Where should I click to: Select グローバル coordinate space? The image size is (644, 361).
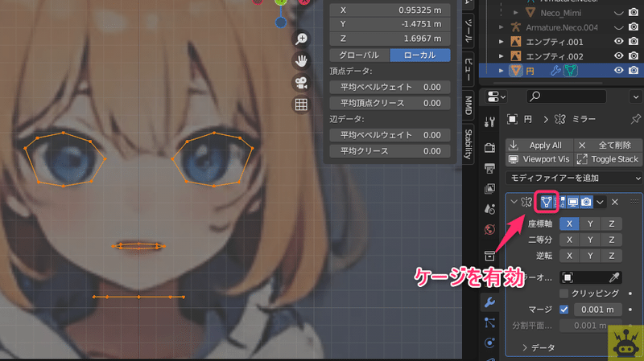coord(359,55)
